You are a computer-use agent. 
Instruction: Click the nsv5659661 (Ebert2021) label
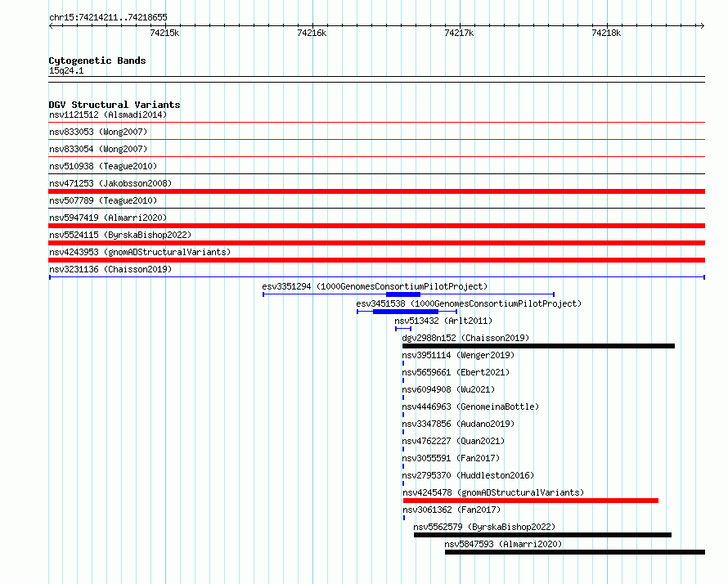point(456,372)
